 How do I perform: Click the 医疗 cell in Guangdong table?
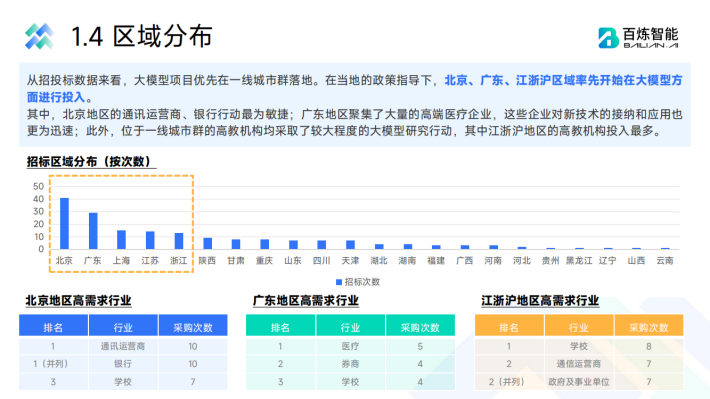[x=350, y=346]
